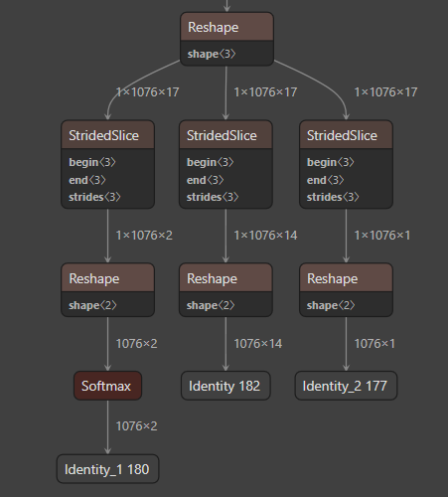Click the 1076×1 edge label
The width and height of the screenshot is (448, 497).
point(374,344)
